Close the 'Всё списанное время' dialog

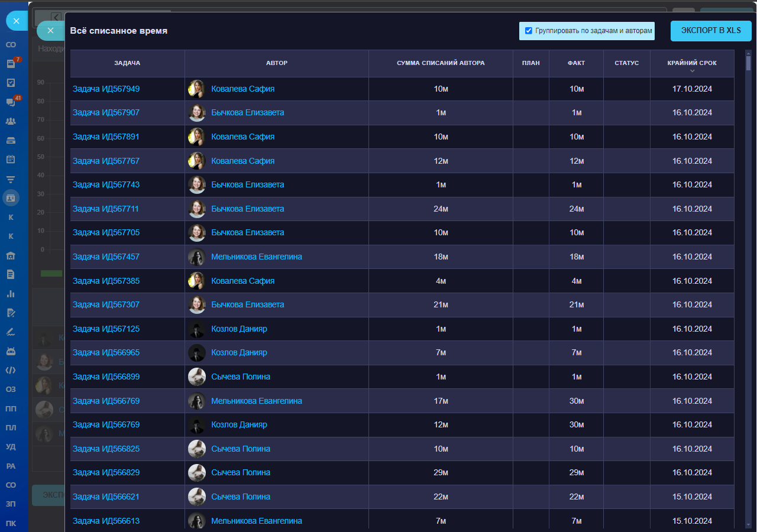click(50, 31)
